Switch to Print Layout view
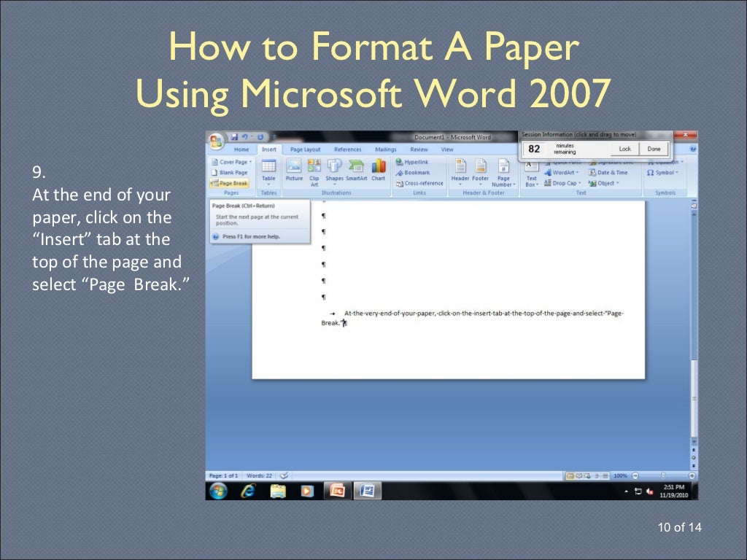Viewport: 747px width, 560px height. point(570,475)
